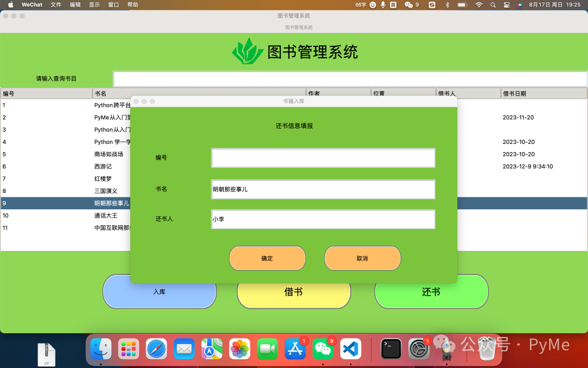Click the WeChat status icon in menu bar

[408, 4]
